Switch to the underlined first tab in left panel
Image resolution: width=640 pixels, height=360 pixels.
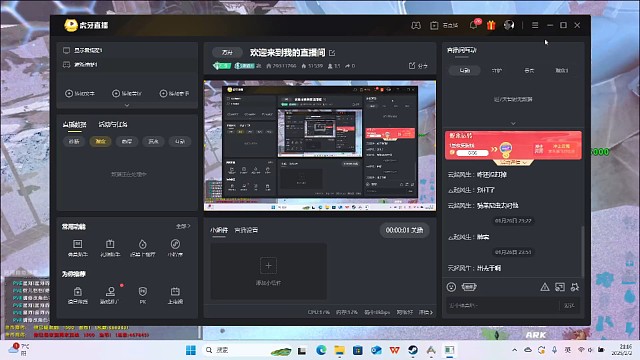74,124
